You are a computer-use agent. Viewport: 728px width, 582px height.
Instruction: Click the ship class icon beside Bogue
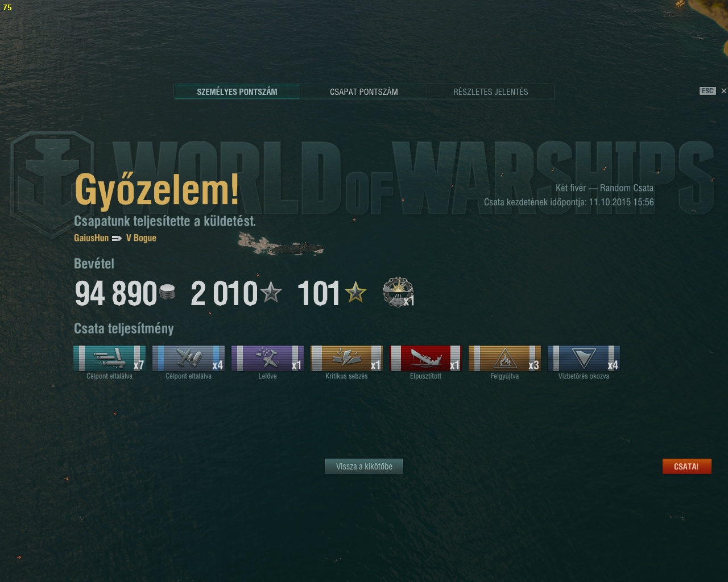(117, 238)
